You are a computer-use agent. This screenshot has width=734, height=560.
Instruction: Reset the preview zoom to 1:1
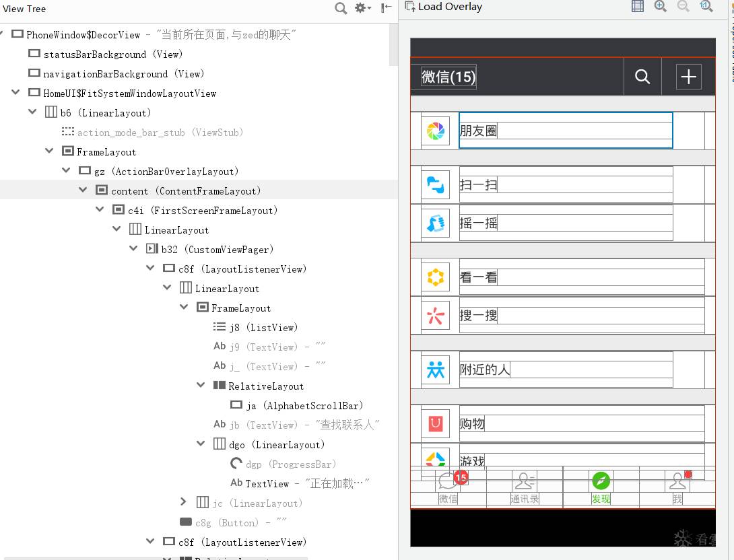(706, 6)
